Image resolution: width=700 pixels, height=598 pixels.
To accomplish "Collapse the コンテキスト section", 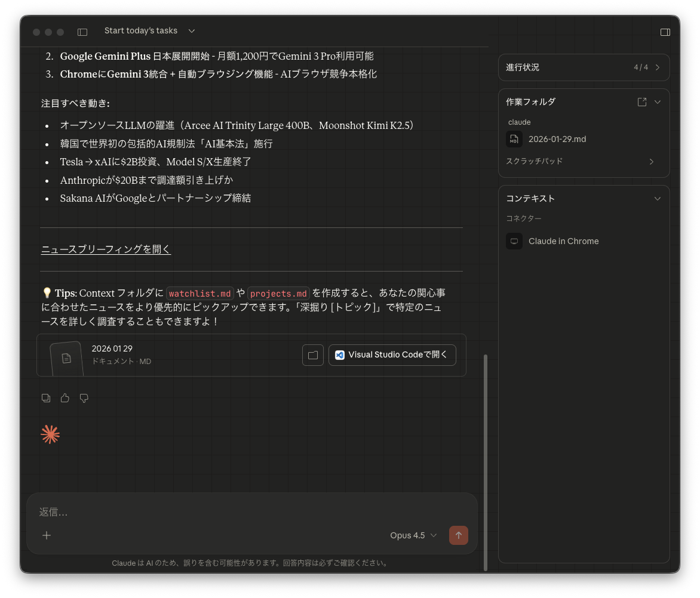I will tap(658, 198).
